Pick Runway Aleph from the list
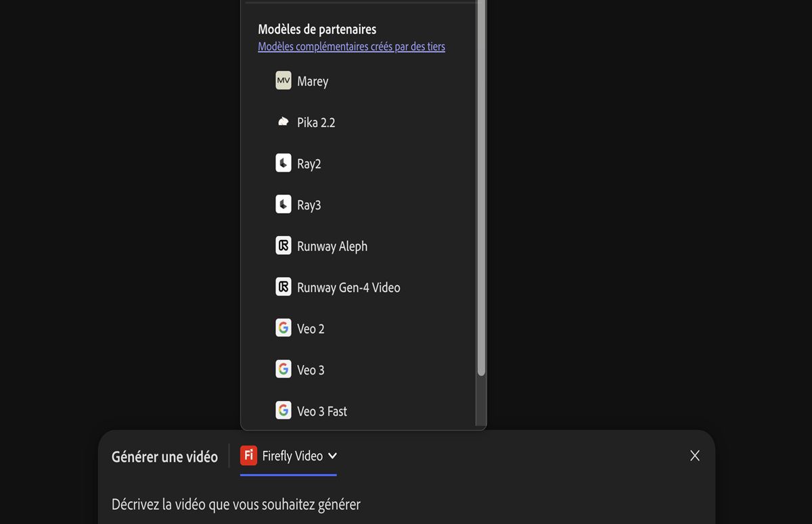The height and width of the screenshot is (524, 812). tap(332, 246)
